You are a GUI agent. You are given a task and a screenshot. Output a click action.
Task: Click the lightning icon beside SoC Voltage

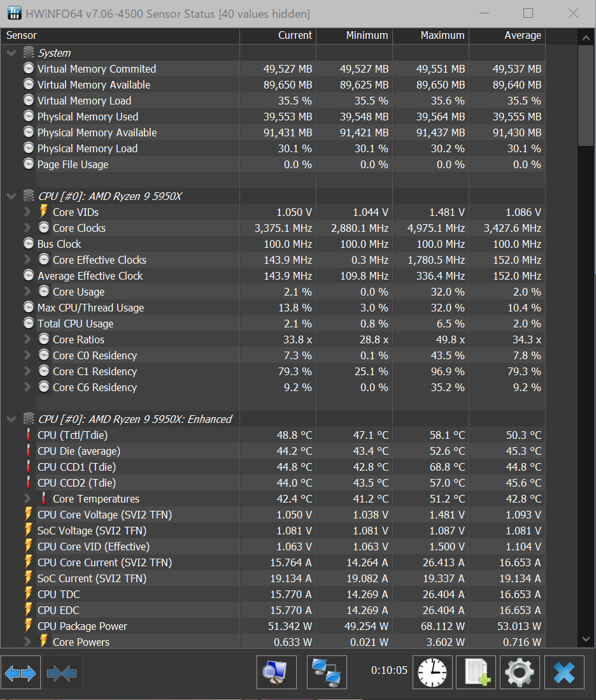click(29, 530)
